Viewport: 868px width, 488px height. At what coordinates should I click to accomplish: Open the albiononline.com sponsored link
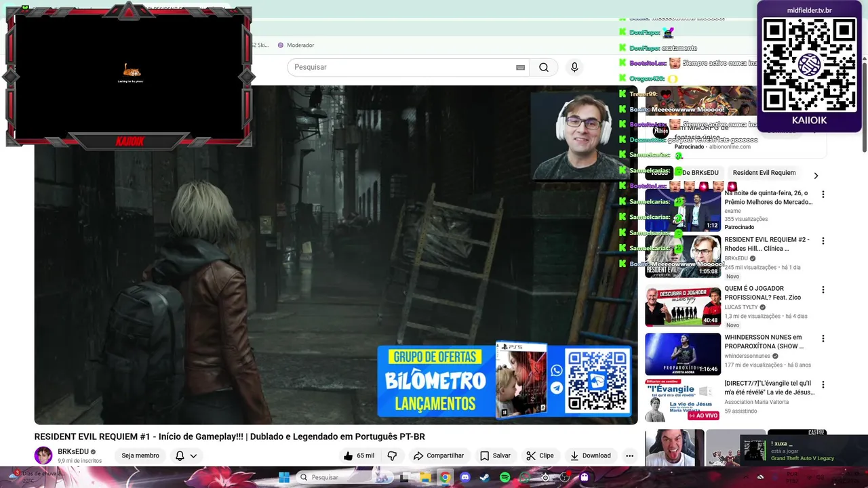pyautogui.click(x=730, y=147)
